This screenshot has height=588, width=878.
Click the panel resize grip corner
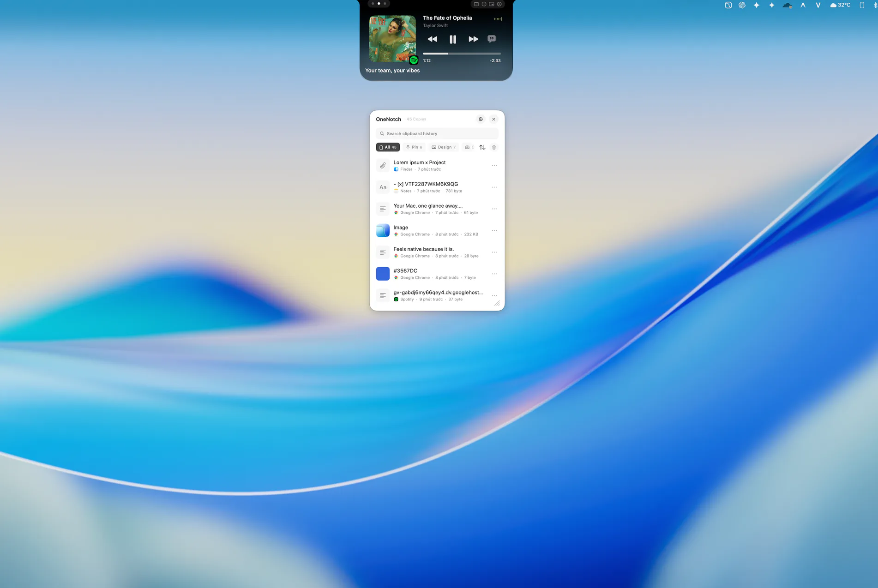(x=497, y=303)
